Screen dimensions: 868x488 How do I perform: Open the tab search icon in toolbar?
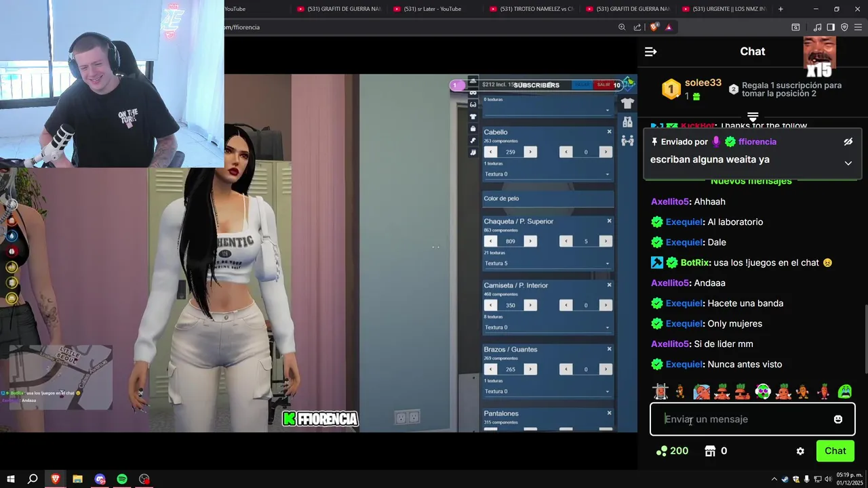795,27
